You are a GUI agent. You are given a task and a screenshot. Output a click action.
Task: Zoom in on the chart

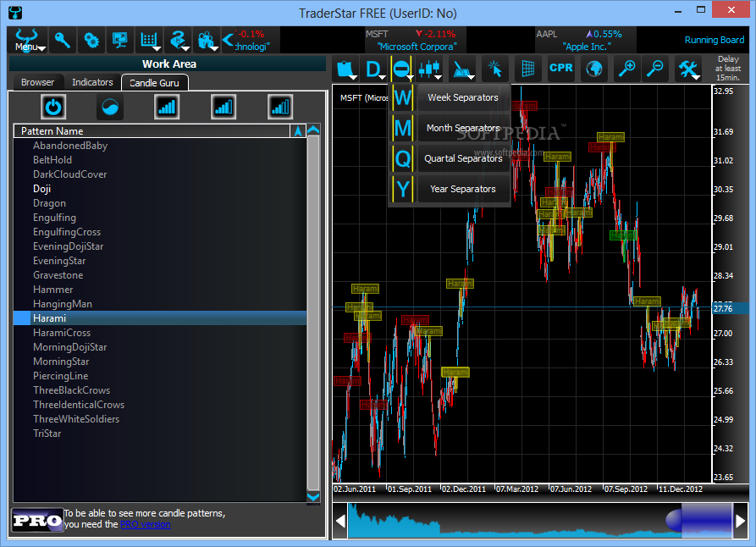pos(626,69)
